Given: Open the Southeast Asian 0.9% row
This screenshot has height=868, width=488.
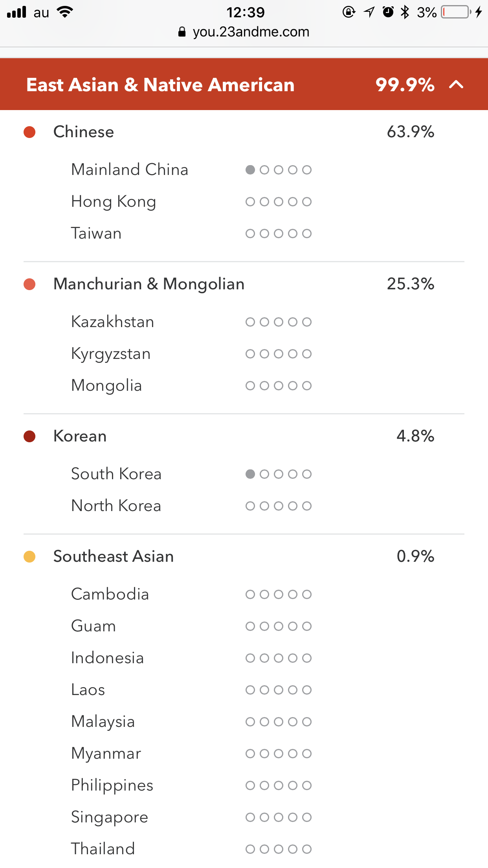Looking at the screenshot, I should click(244, 556).
